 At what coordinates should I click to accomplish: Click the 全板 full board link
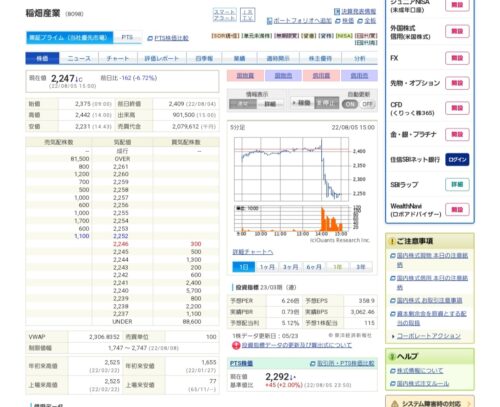370,21
